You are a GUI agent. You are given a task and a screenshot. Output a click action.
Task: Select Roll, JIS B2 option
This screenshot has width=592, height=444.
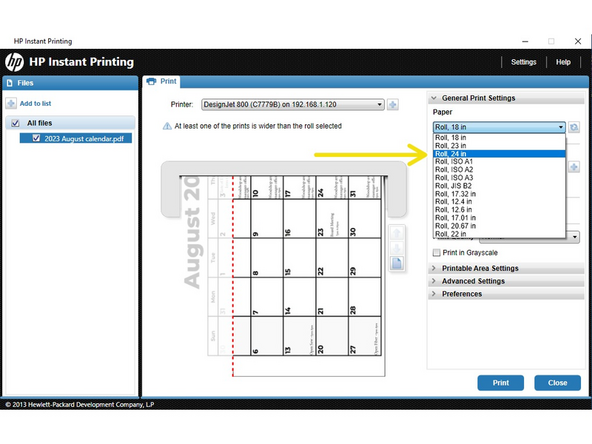(499, 186)
